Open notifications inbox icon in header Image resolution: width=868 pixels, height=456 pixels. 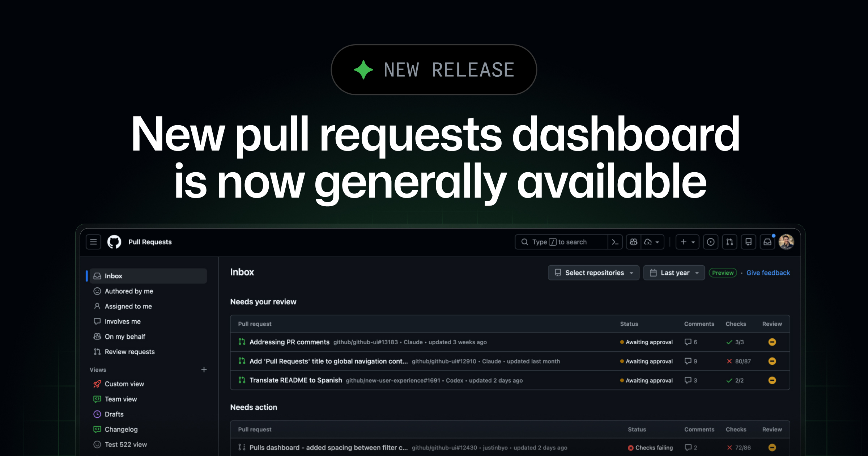pos(767,242)
